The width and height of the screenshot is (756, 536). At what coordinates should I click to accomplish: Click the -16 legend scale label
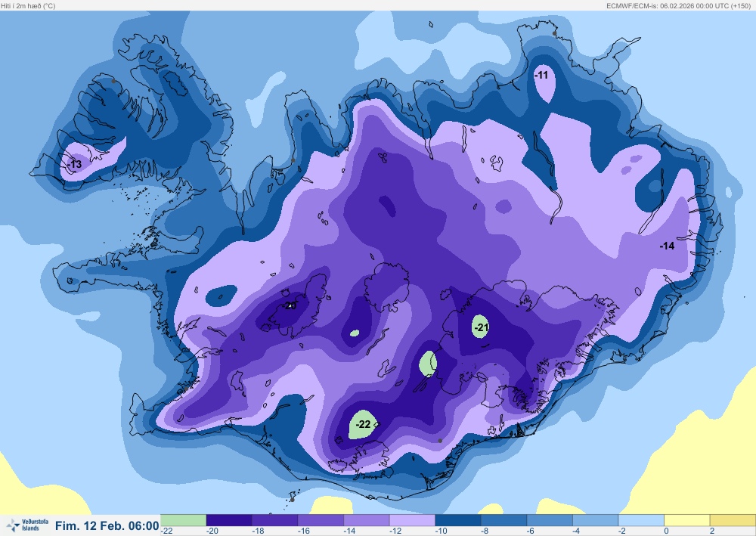point(303,531)
